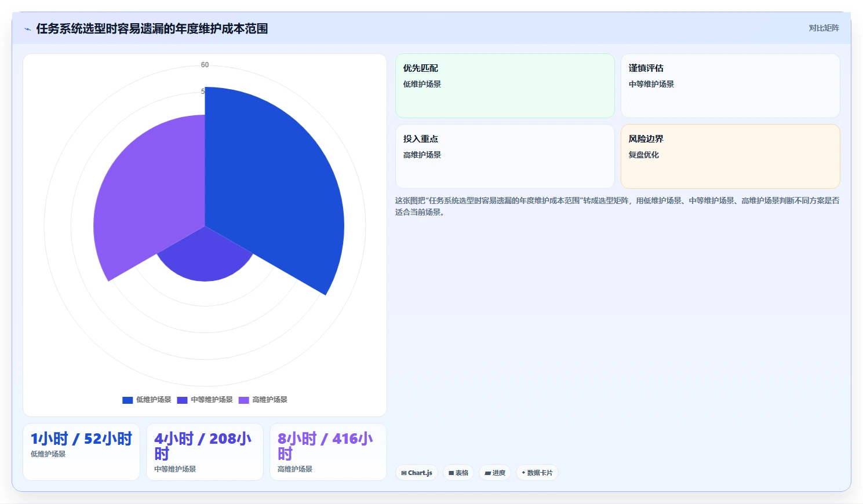
Task: Open the 谨慎评估 matrix card
Action: coord(730,86)
